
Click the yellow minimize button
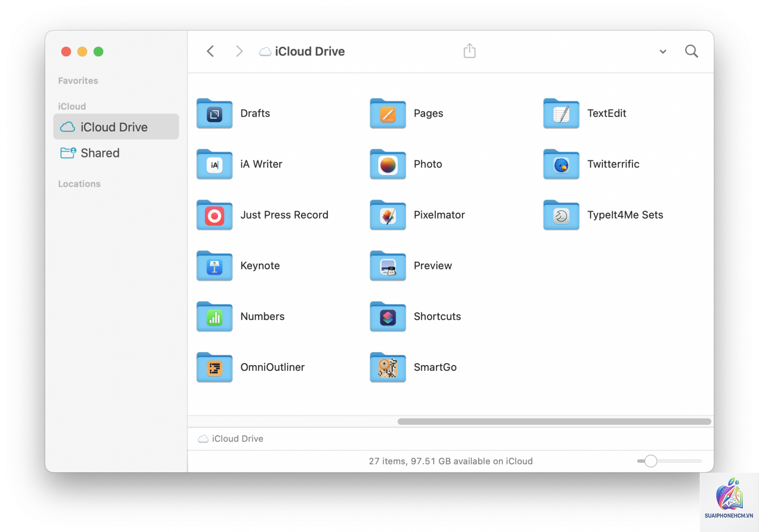click(82, 52)
